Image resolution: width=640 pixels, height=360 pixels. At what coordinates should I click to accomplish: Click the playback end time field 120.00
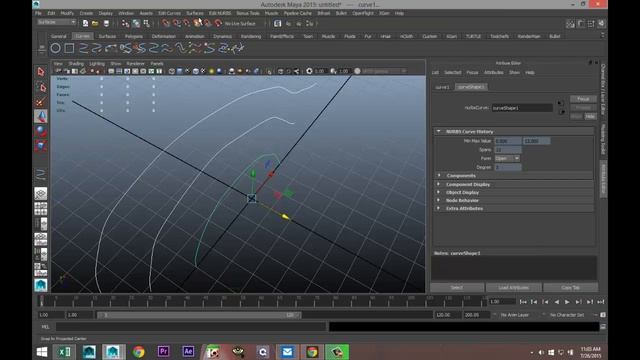pos(447,315)
